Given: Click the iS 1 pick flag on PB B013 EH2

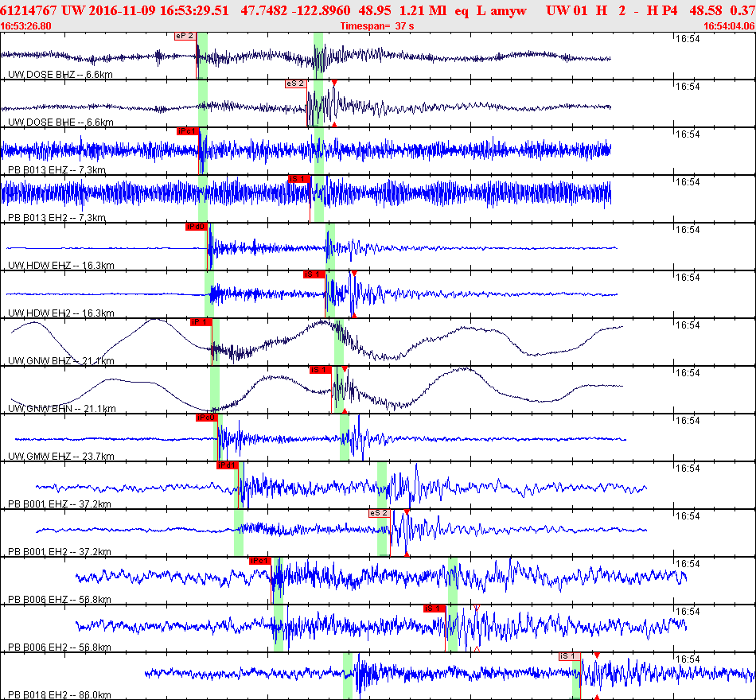Looking at the screenshot, I should point(299,179).
